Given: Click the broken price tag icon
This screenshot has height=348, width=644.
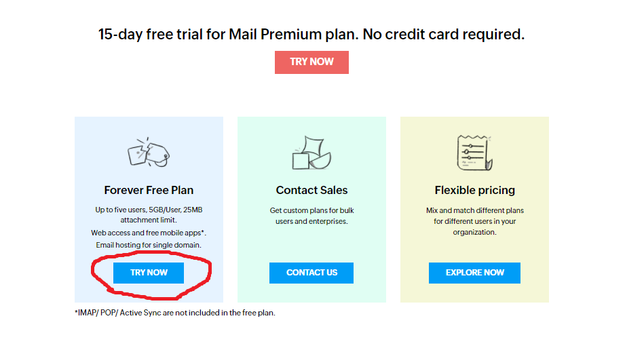Looking at the screenshot, I should tap(149, 153).
